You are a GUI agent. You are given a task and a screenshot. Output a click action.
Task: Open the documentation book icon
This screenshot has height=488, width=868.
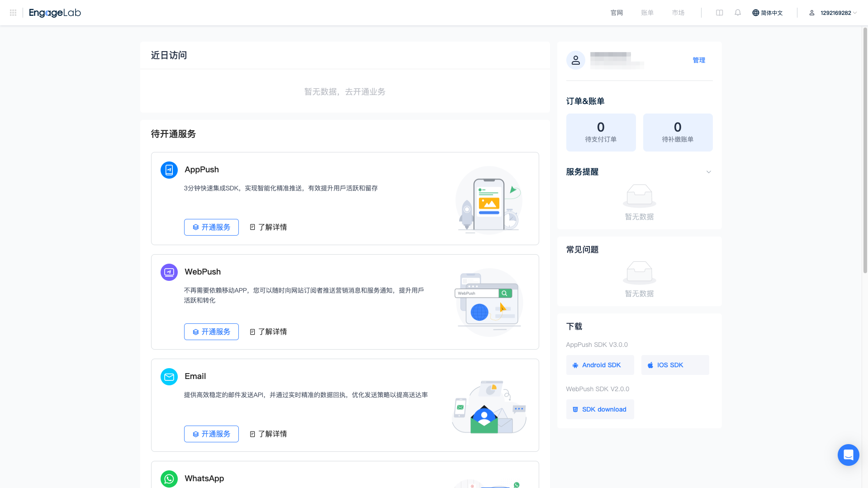719,13
